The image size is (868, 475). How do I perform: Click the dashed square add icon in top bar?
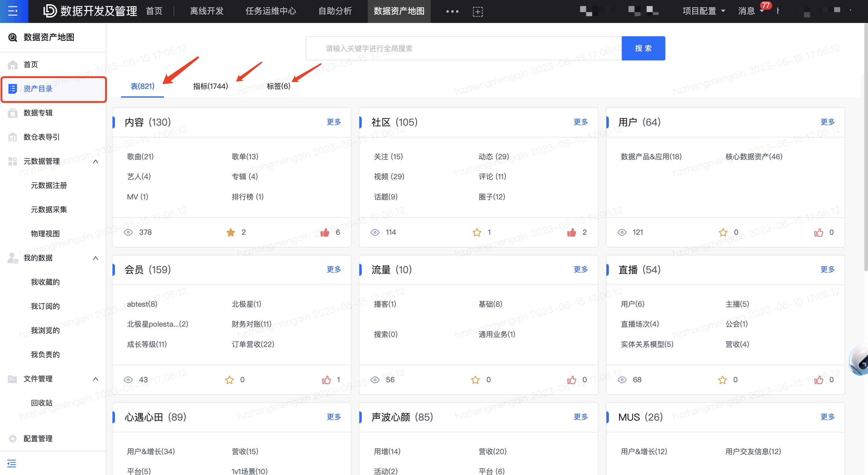click(x=478, y=11)
